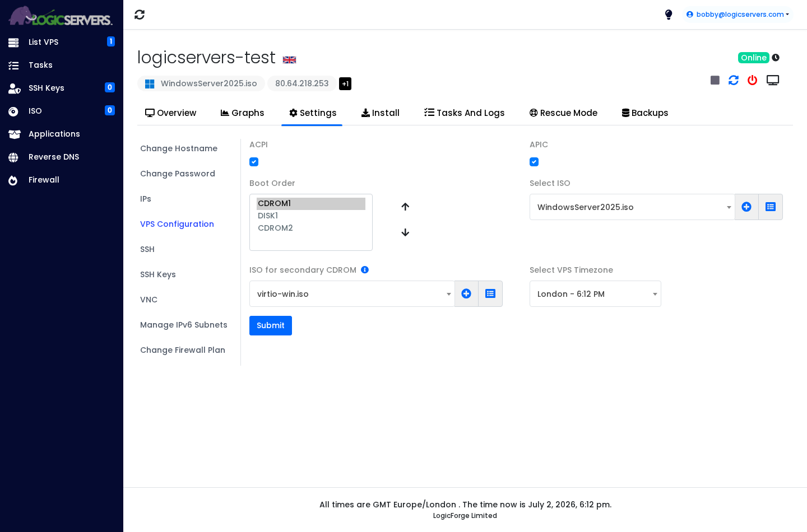The width and height of the screenshot is (807, 532).
Task: Open the Select ISO dropdown
Action: click(632, 207)
